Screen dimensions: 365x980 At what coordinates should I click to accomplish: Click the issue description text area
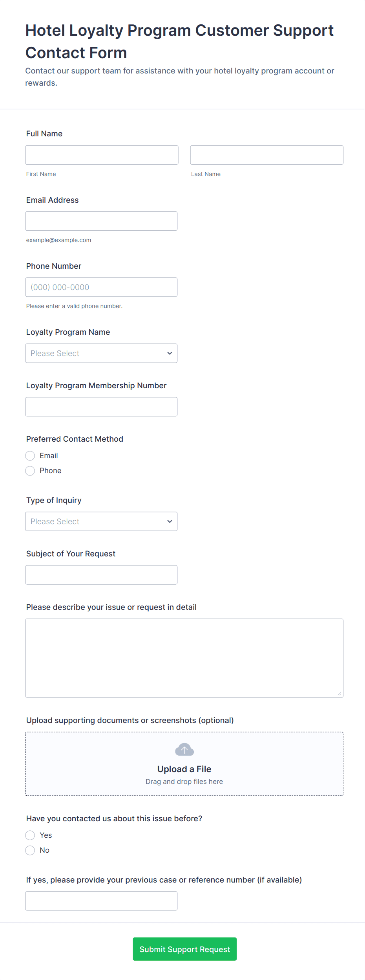pos(184,658)
